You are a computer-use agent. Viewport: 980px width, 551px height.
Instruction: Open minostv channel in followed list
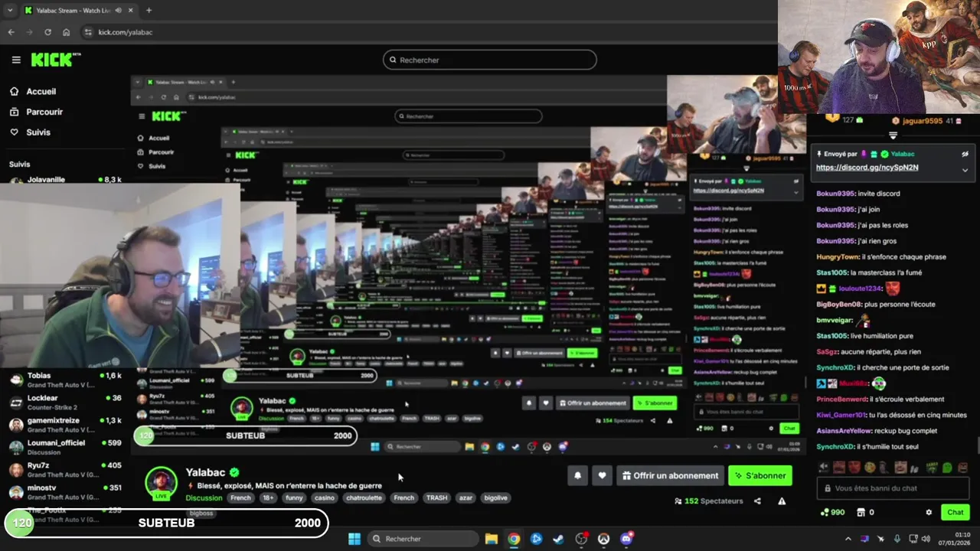click(x=64, y=491)
